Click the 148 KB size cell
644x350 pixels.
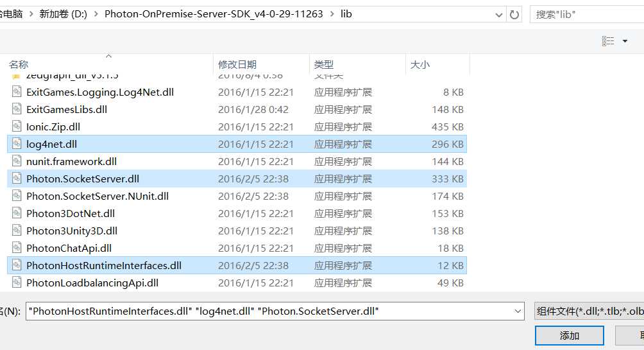coord(447,109)
